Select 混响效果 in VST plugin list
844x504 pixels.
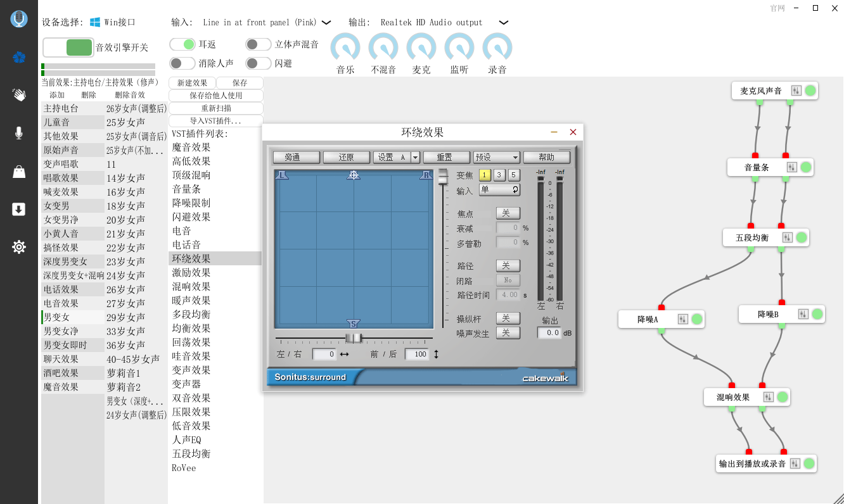[x=215, y=286]
